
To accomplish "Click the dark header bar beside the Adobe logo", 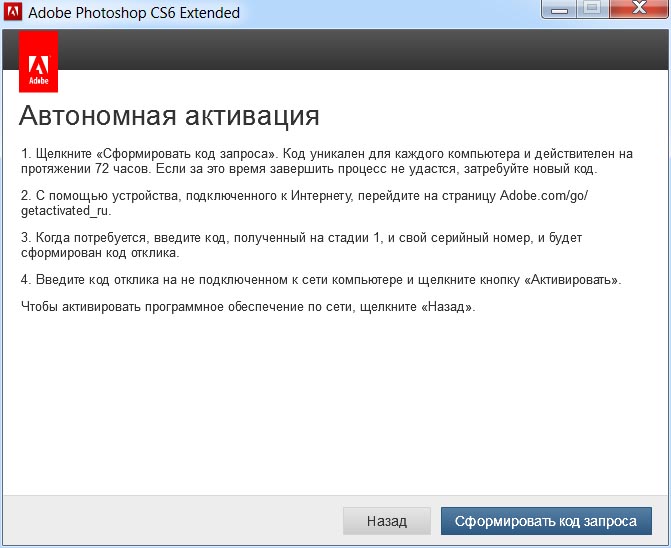I will point(360,50).
